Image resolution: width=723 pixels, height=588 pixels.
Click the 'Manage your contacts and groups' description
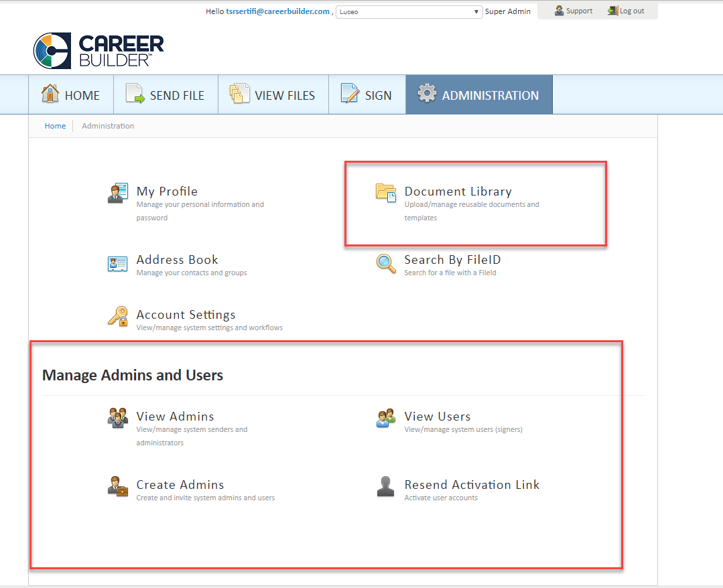192,273
